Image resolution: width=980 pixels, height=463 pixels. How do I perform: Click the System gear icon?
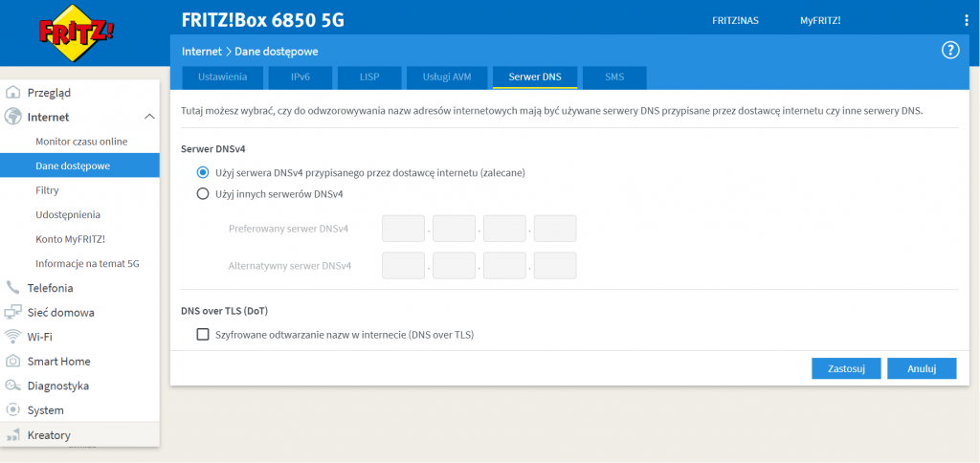coord(13,410)
